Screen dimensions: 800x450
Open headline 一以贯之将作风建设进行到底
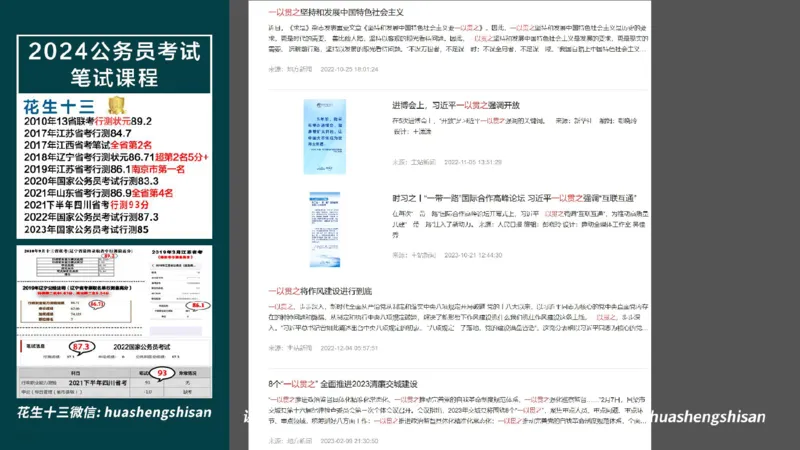coord(320,291)
